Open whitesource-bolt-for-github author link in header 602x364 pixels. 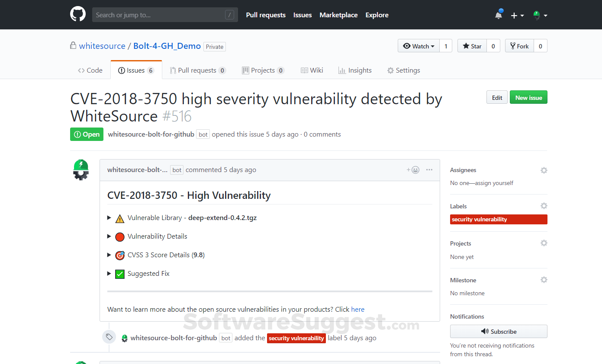[x=151, y=134]
